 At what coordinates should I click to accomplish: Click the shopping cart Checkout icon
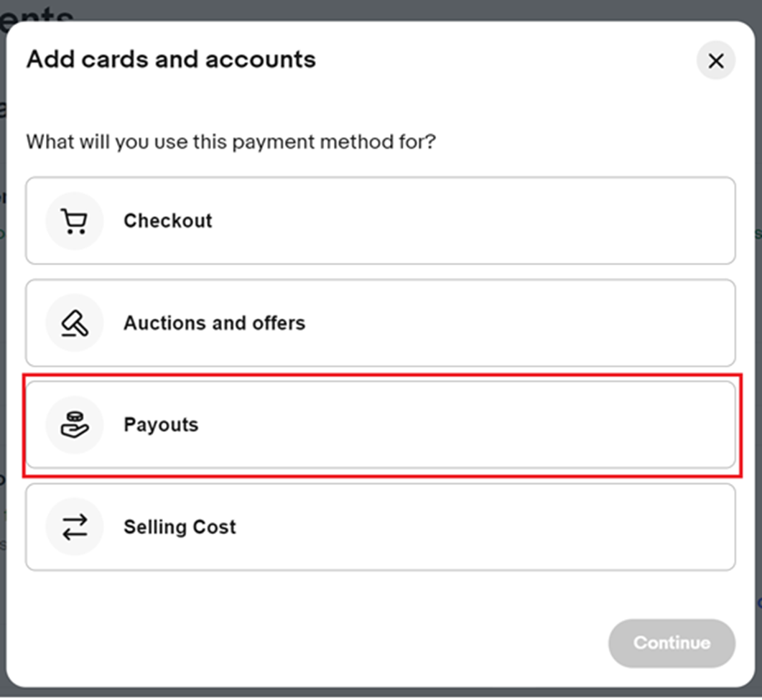75,221
